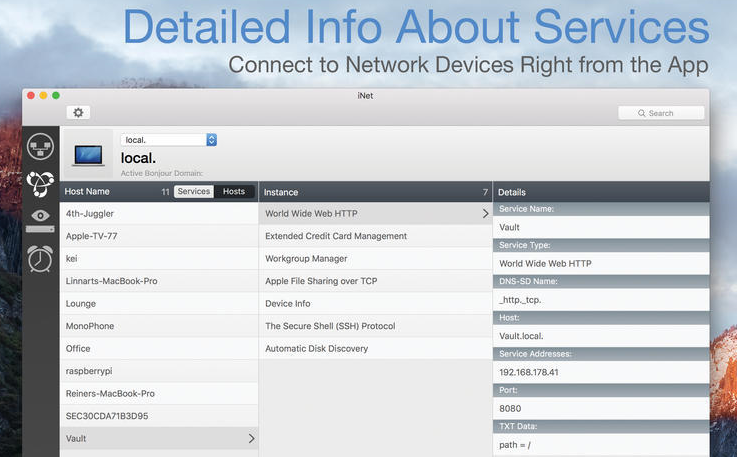Open the Network Scanner sidebar icon
The height and width of the screenshot is (457, 737).
(40, 148)
